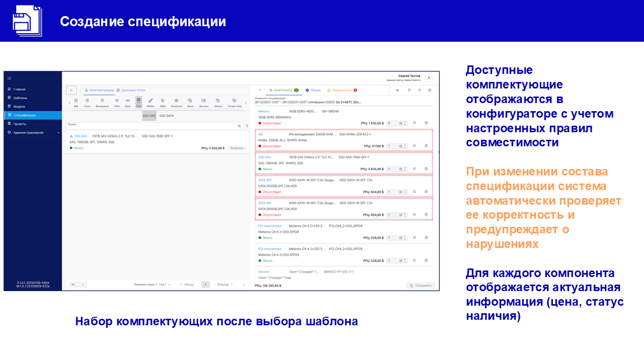Select the CPU category icon
The image size is (644, 362).
pyautogui.click(x=117, y=103)
